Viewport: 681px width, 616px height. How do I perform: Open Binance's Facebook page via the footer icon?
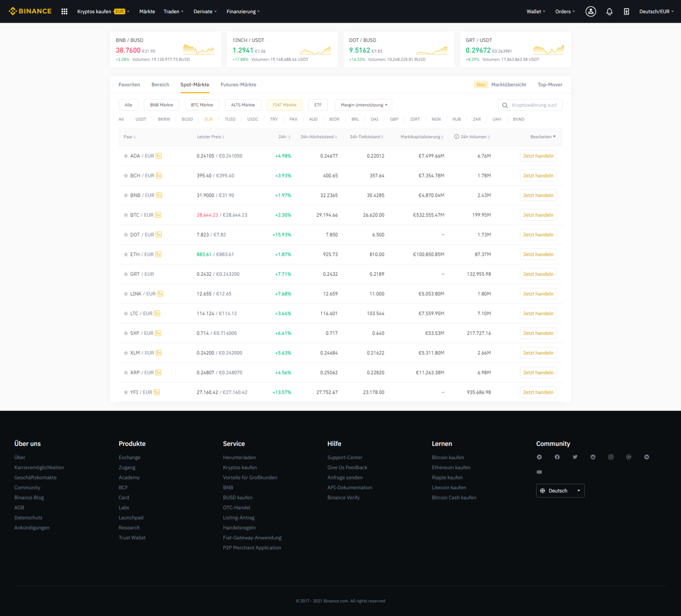(557, 457)
